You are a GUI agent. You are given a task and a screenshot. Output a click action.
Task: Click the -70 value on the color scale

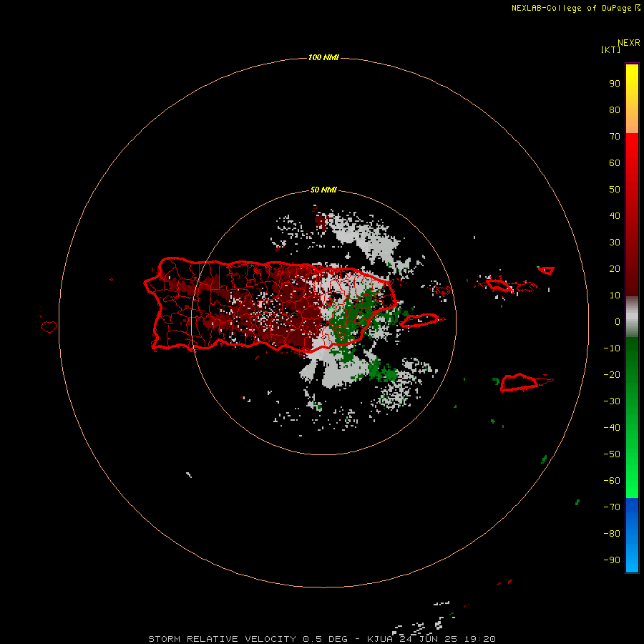(612, 507)
